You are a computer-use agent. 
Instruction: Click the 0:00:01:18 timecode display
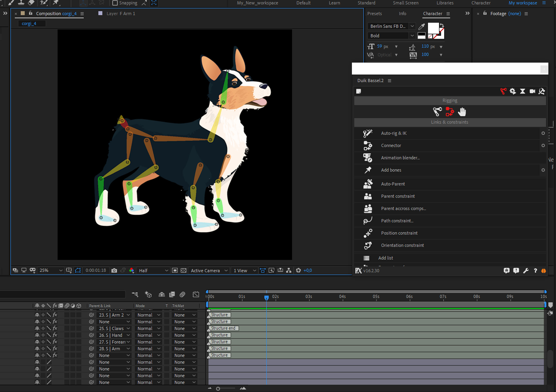(96, 270)
